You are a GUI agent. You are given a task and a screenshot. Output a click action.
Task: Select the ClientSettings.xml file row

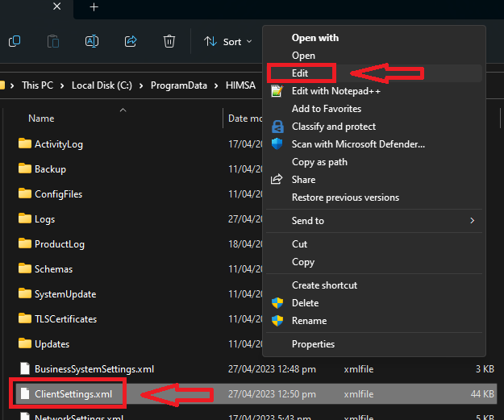coord(73,394)
